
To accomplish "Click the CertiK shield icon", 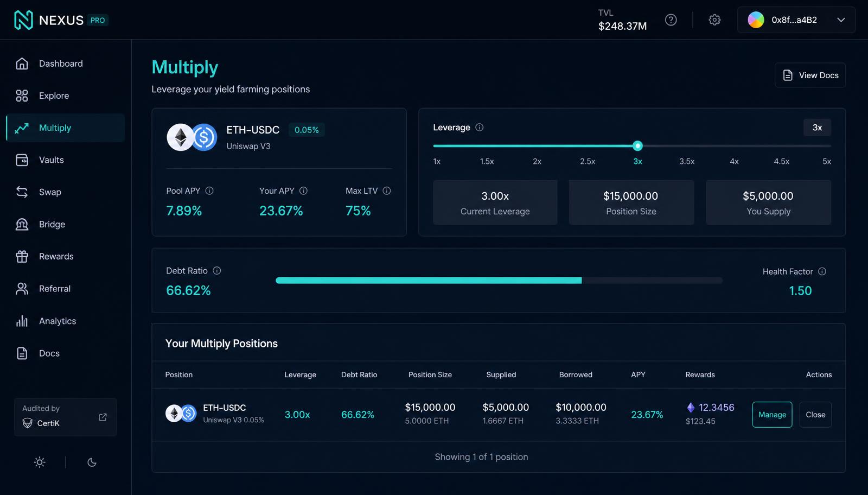I will pyautogui.click(x=28, y=423).
